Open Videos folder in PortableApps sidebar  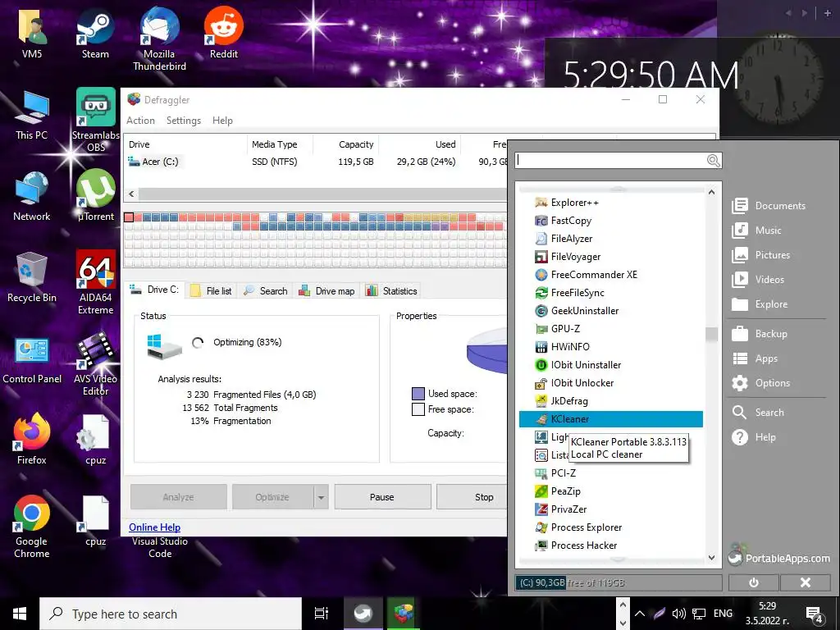[x=758, y=280]
